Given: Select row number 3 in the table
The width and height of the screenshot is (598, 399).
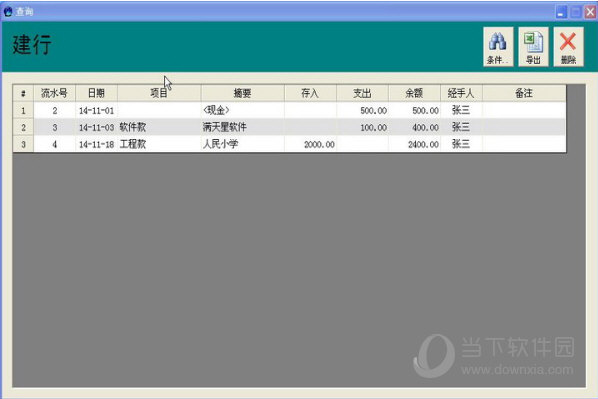Looking at the screenshot, I should tap(23, 144).
